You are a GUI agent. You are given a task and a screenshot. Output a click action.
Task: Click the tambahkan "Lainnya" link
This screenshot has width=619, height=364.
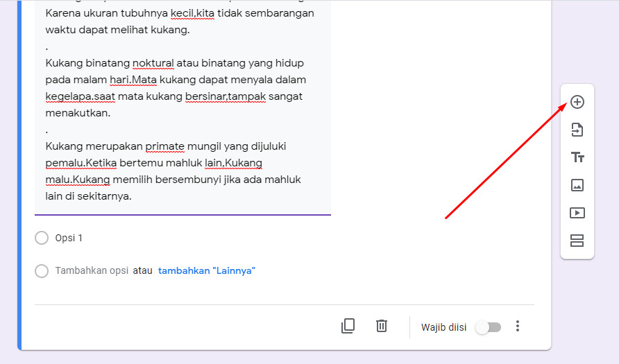(x=207, y=270)
